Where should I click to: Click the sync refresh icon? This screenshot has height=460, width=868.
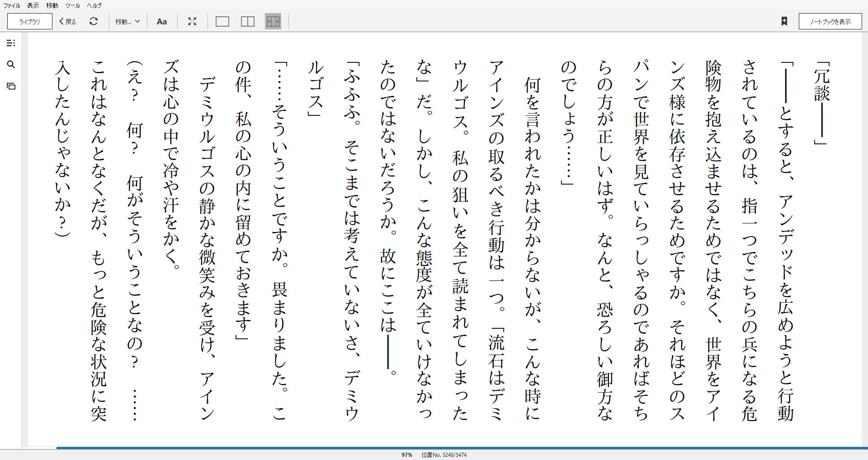[94, 21]
